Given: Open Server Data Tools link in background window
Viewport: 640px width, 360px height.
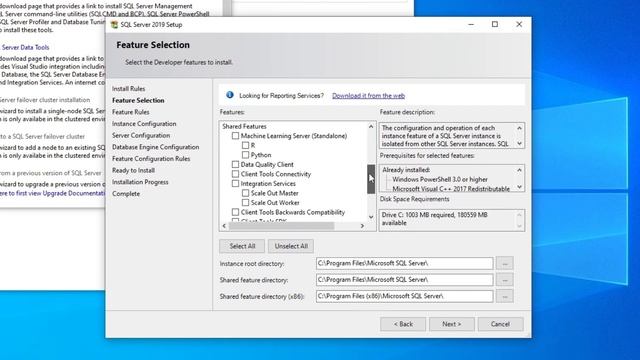Looking at the screenshot, I should pyautogui.click(x=25, y=47).
